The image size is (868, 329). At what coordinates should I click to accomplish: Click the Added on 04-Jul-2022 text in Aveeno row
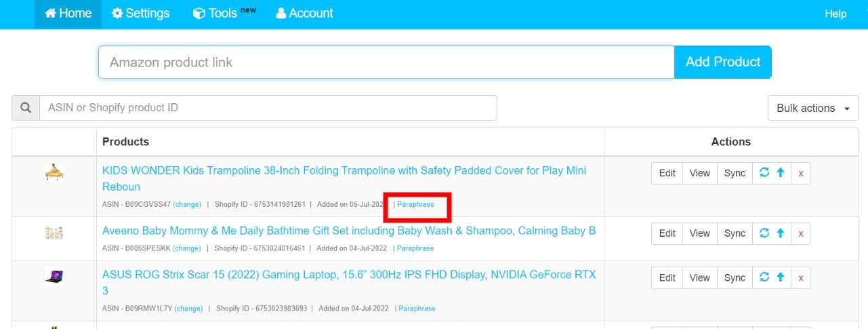pos(352,248)
